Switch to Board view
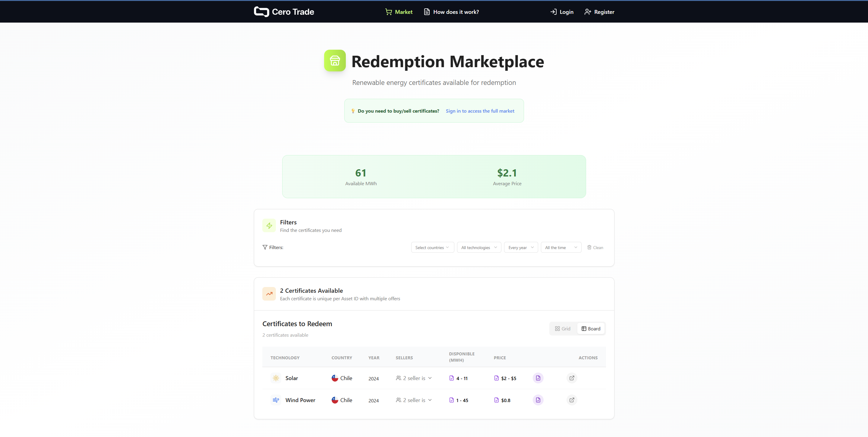 point(591,328)
